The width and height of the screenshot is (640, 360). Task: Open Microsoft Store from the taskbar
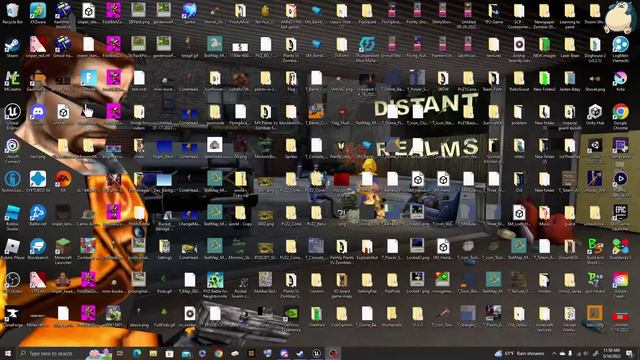tap(169, 353)
